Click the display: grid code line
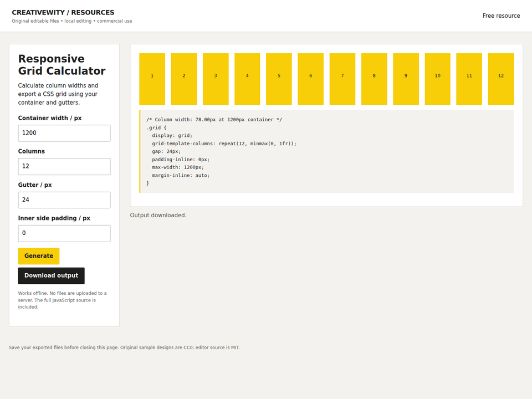The image size is (532, 399). tap(172, 135)
